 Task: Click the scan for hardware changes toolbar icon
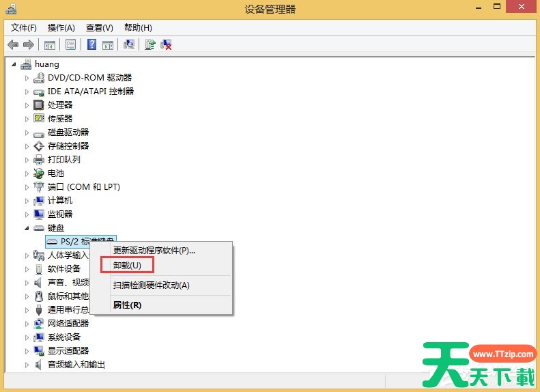(x=128, y=45)
